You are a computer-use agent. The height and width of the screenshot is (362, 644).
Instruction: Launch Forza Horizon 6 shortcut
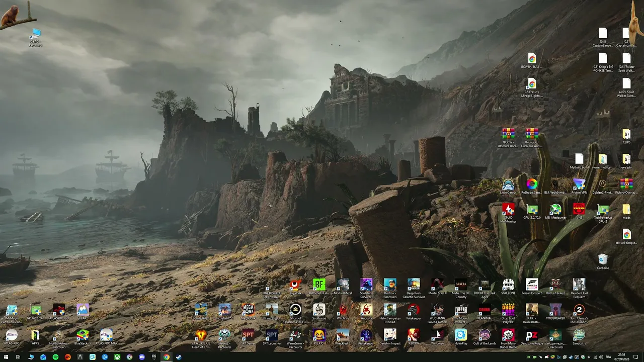tap(532, 287)
